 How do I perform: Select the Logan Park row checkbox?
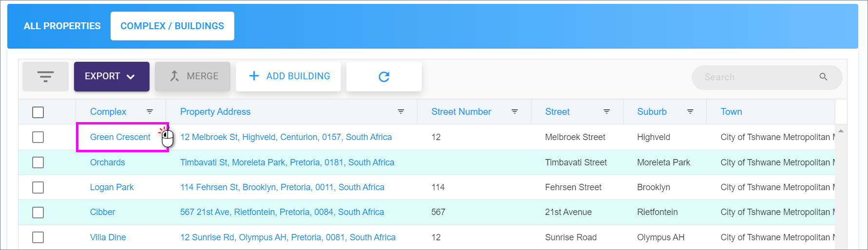(x=38, y=187)
